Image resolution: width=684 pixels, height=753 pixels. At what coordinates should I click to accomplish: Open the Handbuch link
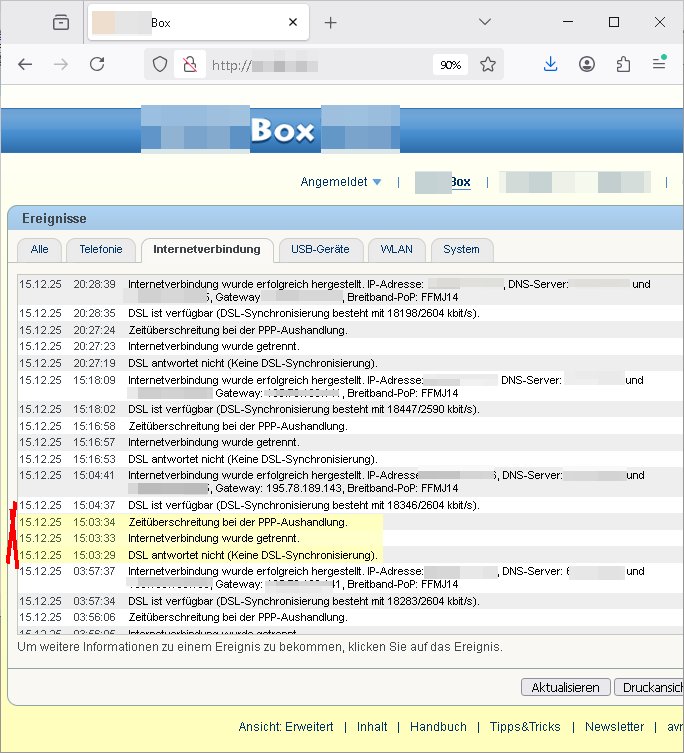438,727
